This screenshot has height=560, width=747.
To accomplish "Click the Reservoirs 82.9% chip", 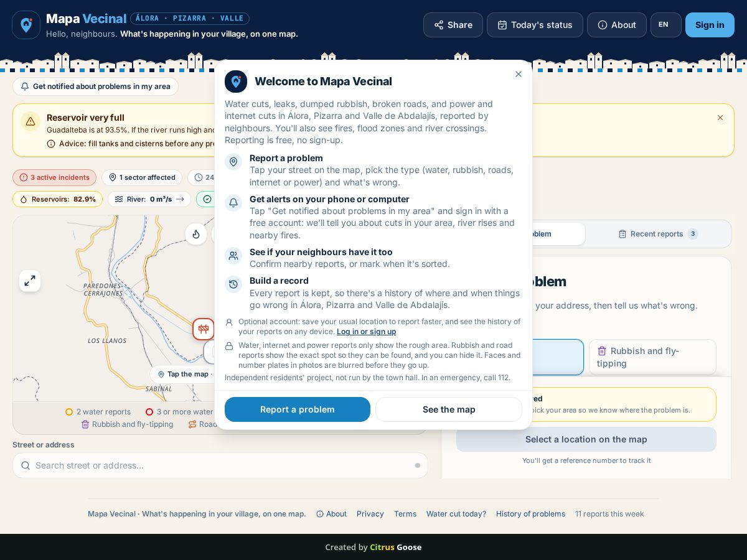I will 57,199.
